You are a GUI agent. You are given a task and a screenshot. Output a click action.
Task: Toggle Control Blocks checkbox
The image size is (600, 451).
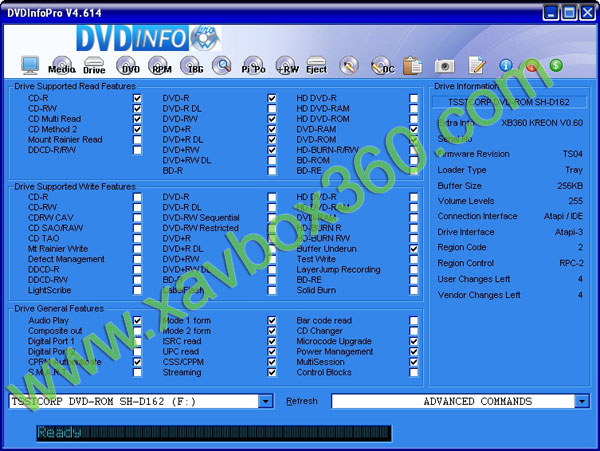[414, 372]
